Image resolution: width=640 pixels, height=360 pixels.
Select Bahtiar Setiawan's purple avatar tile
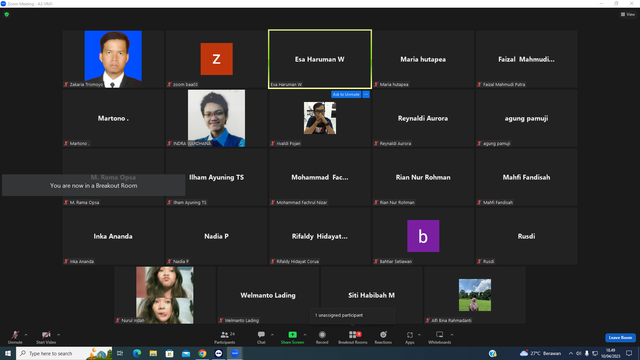pos(423,236)
